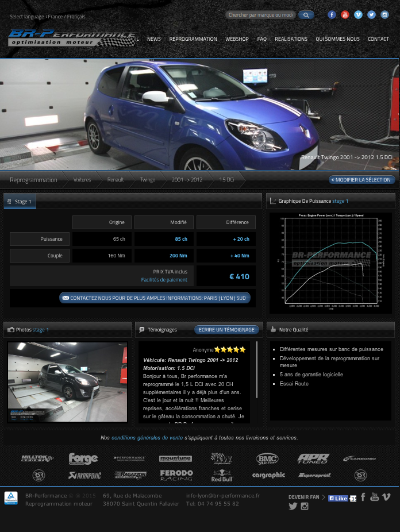This screenshot has height=532, width=400.
Task: Click the footer Facebook icon
Action: (363, 497)
